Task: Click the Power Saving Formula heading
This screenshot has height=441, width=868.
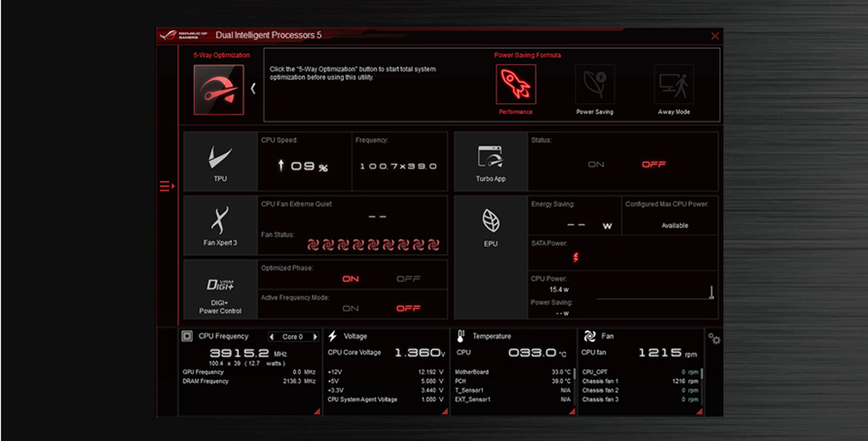Action: 527,55
